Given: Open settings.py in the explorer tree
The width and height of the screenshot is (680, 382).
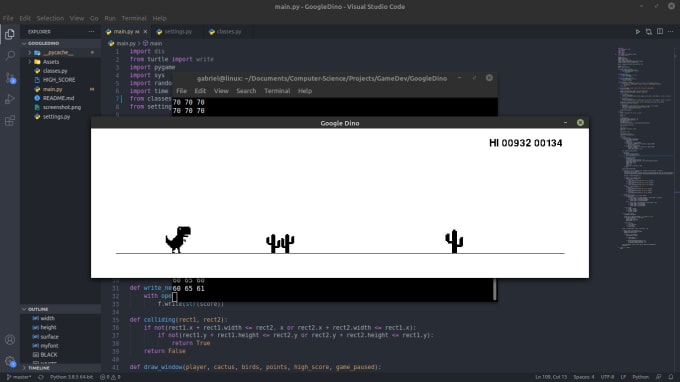Looking at the screenshot, I should coord(61,117).
